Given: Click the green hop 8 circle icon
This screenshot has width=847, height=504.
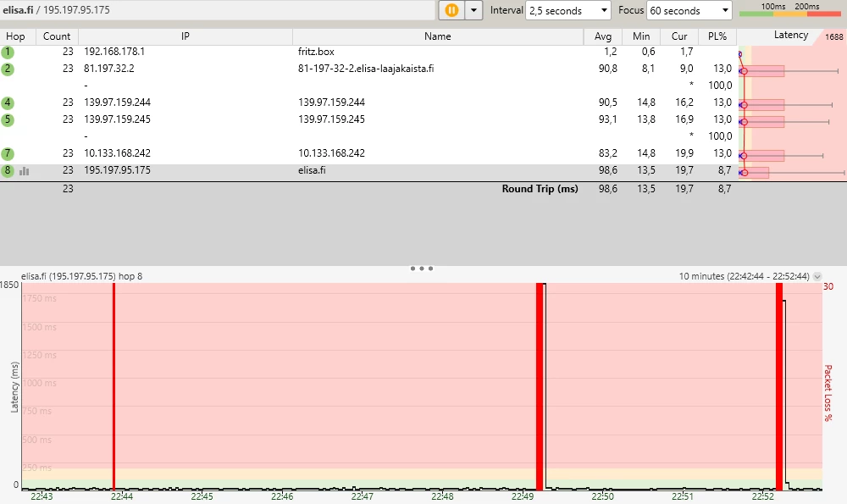Looking at the screenshot, I should pyautogui.click(x=8, y=171).
